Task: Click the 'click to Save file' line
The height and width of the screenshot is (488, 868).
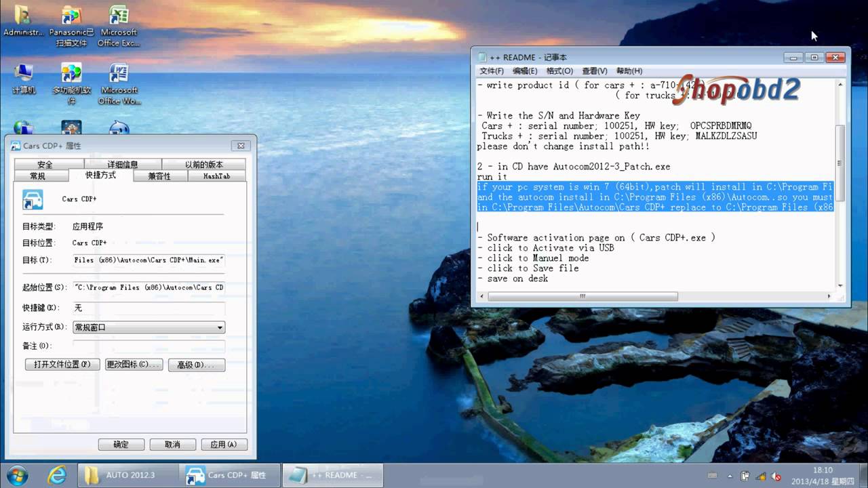Action: tap(528, 268)
